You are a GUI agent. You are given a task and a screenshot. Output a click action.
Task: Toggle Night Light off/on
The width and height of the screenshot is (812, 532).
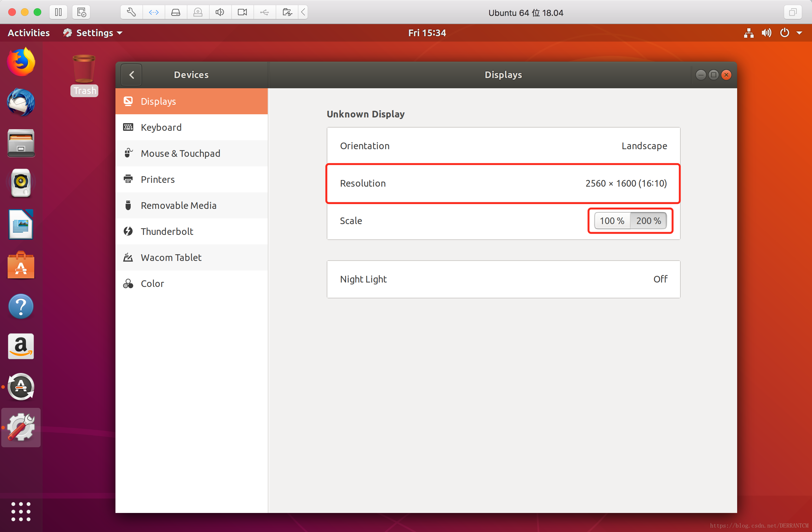point(660,278)
